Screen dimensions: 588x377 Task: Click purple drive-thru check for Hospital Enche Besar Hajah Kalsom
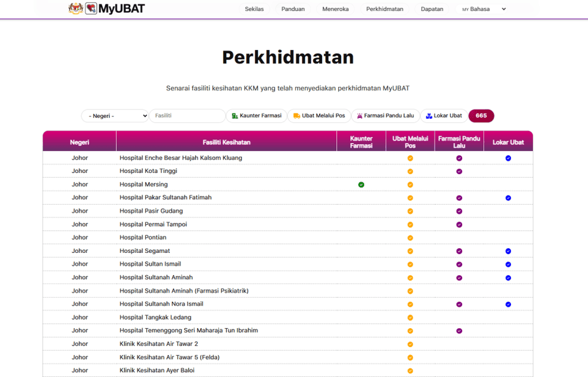[459, 158]
